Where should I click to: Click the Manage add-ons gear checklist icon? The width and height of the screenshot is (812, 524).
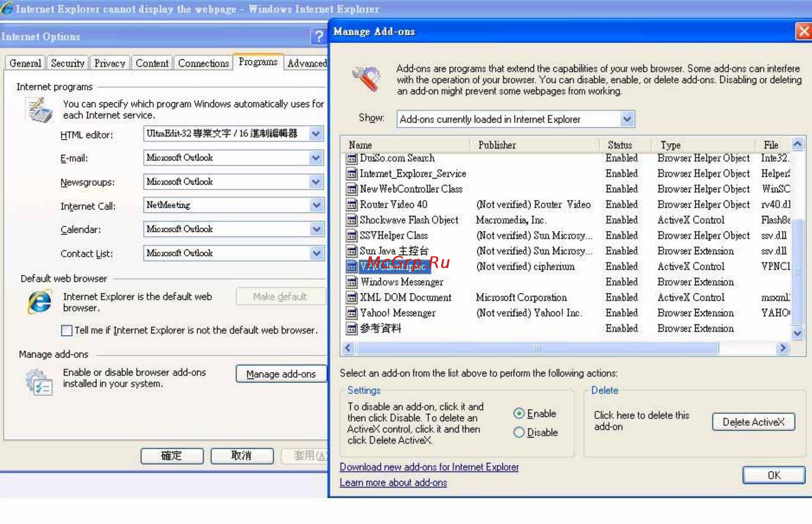pos(39,382)
